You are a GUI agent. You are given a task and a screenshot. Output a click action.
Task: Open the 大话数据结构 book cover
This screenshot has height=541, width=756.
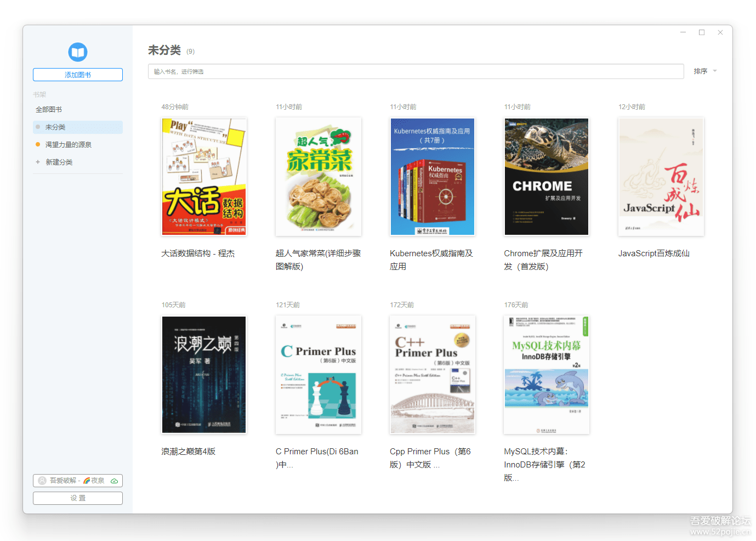(204, 177)
